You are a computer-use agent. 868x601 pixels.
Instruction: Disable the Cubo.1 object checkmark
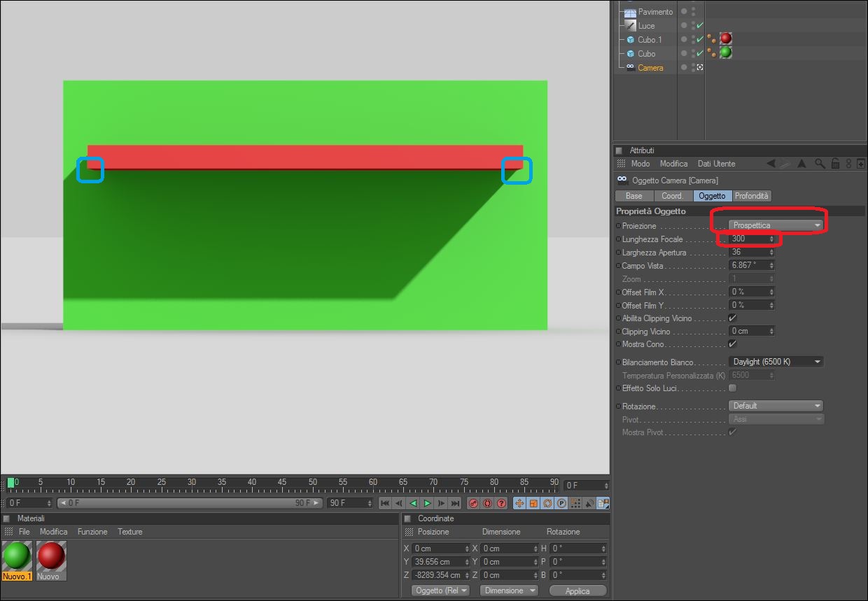click(700, 39)
